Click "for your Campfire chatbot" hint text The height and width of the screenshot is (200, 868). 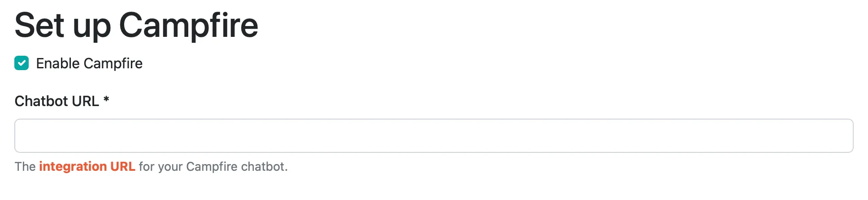point(213,167)
